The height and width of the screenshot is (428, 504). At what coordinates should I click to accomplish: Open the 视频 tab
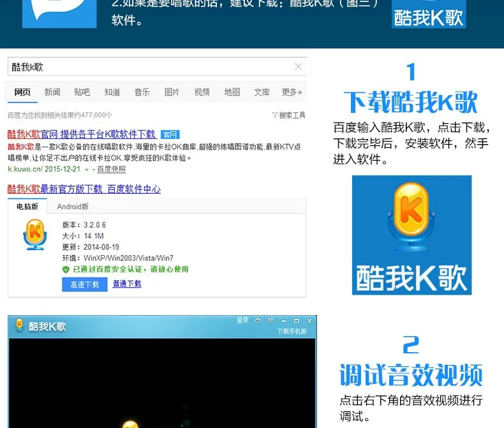tap(202, 92)
